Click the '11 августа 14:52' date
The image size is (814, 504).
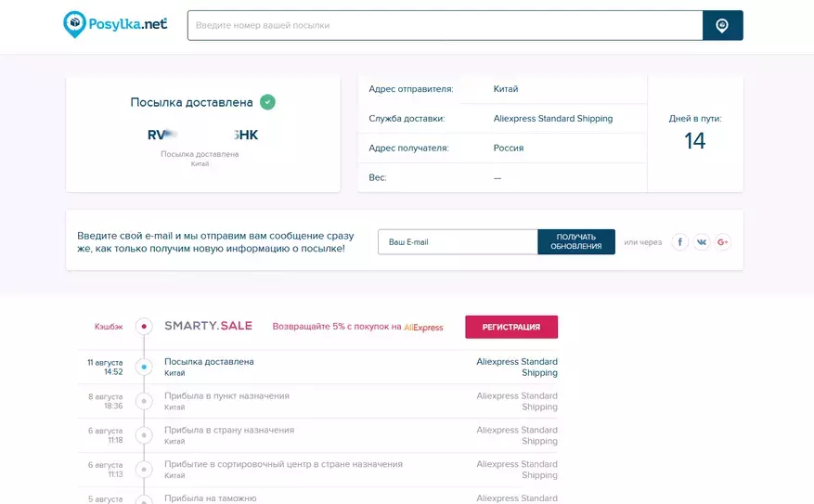point(106,367)
